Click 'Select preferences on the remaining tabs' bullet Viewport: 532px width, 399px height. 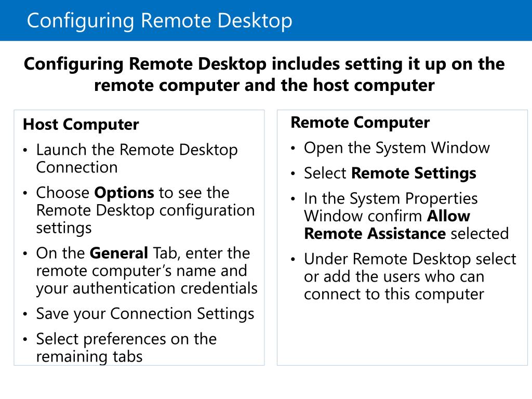point(126,348)
